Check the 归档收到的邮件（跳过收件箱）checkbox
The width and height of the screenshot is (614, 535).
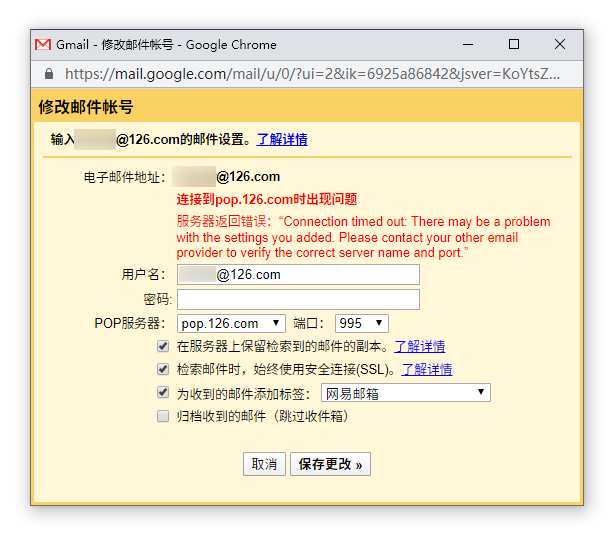163,416
